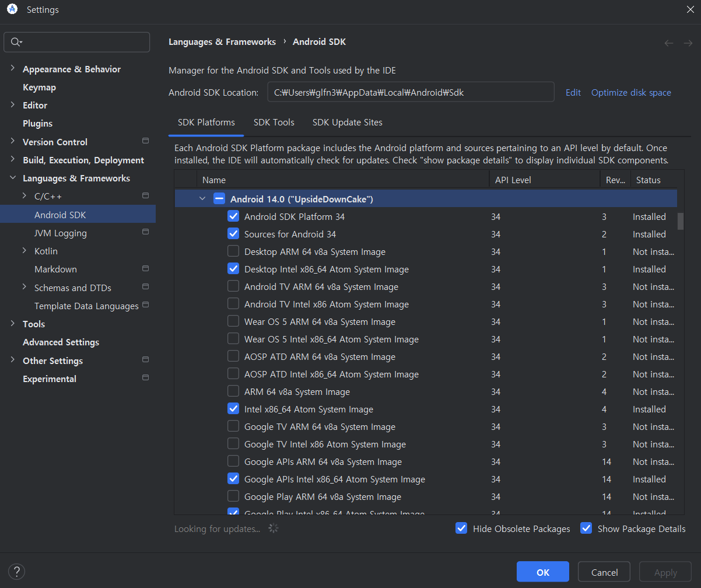Click project-level icon beside Experimental
Viewport: 701px width, 588px height.
(x=145, y=378)
